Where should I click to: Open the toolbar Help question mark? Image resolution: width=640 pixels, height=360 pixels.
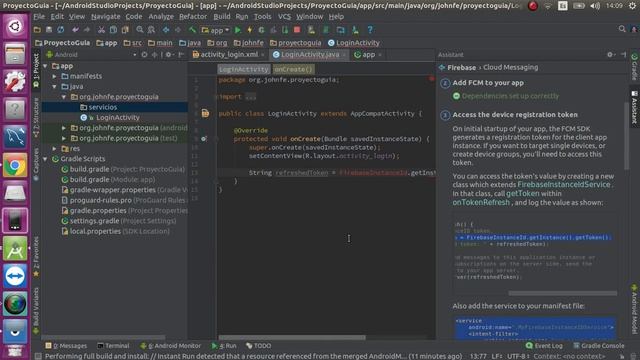tap(370, 30)
